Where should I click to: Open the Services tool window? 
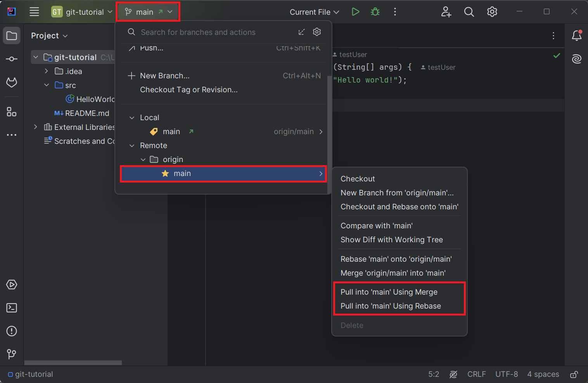[12, 285]
